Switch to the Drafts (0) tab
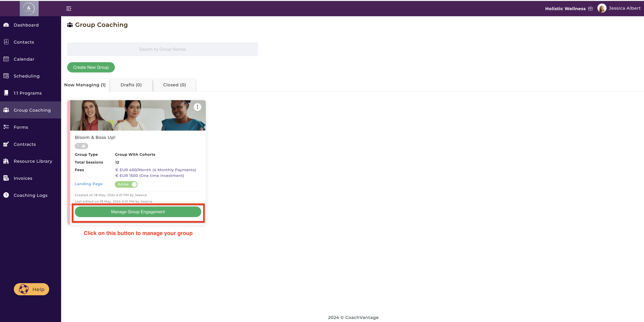 (131, 85)
